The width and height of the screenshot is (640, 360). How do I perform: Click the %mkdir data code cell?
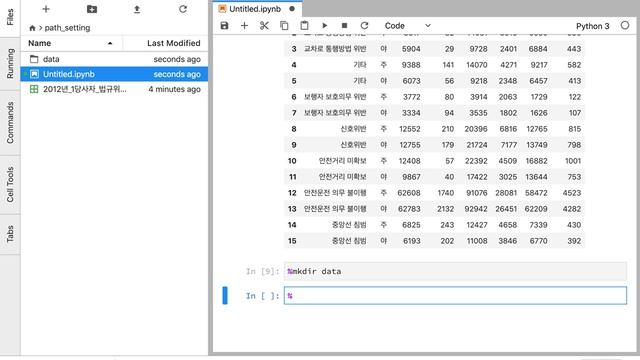point(455,271)
